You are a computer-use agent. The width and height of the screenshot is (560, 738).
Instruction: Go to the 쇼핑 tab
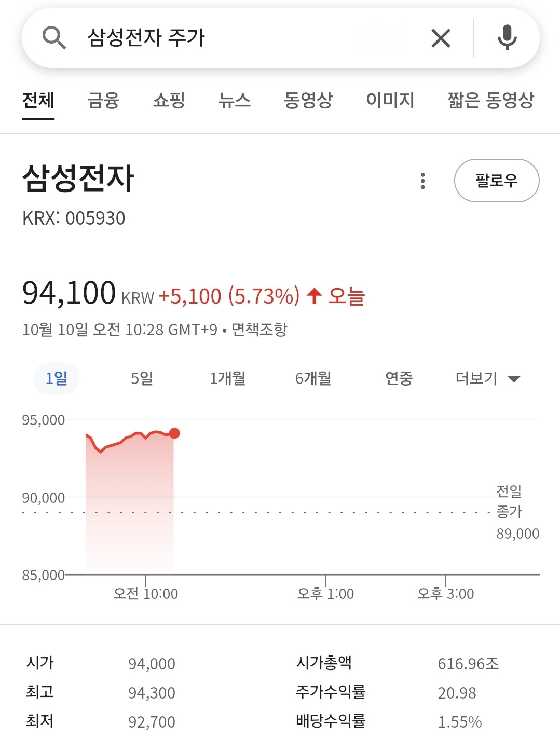[x=169, y=100]
